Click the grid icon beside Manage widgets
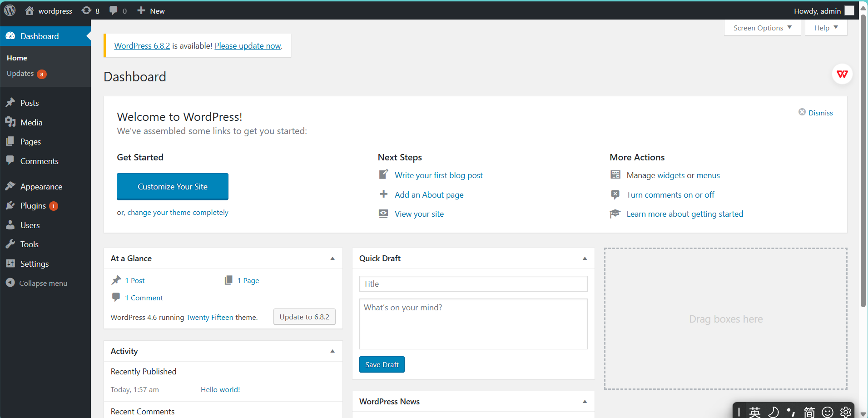 click(x=615, y=174)
